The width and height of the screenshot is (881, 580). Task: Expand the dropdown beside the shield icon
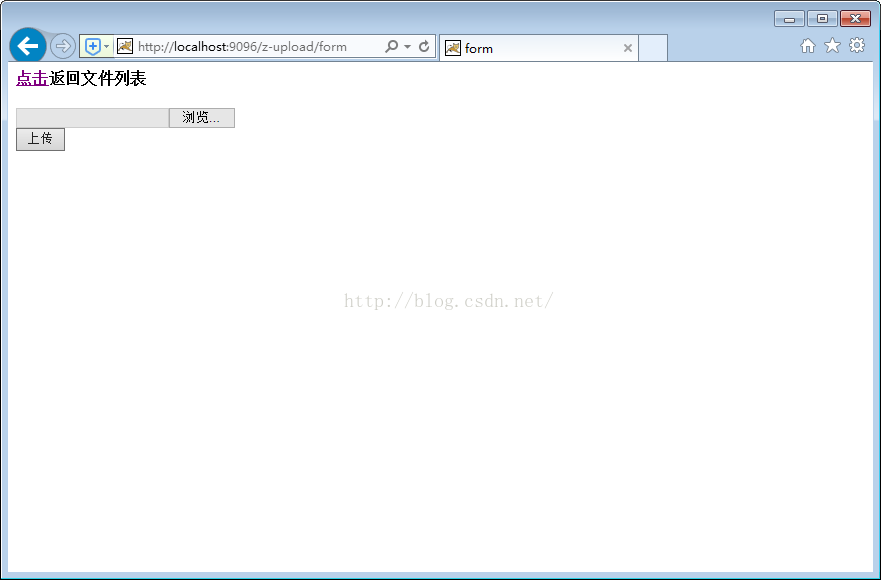pyautogui.click(x=106, y=46)
